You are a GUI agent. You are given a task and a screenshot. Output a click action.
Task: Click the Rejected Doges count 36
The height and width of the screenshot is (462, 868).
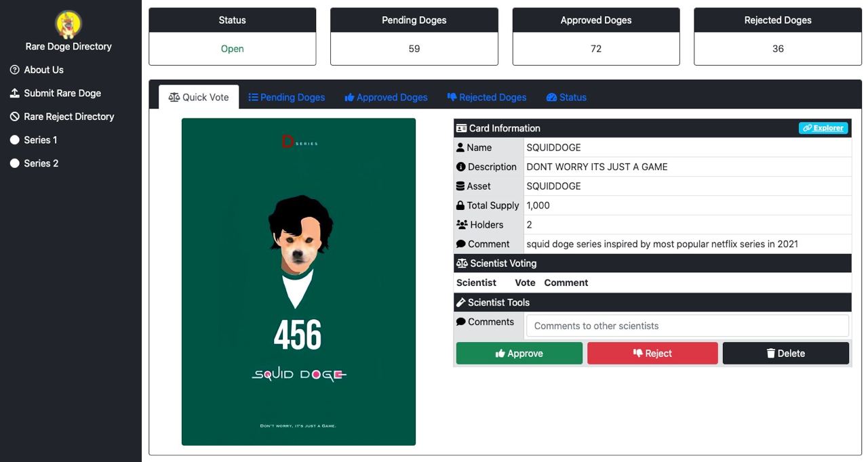(778, 49)
